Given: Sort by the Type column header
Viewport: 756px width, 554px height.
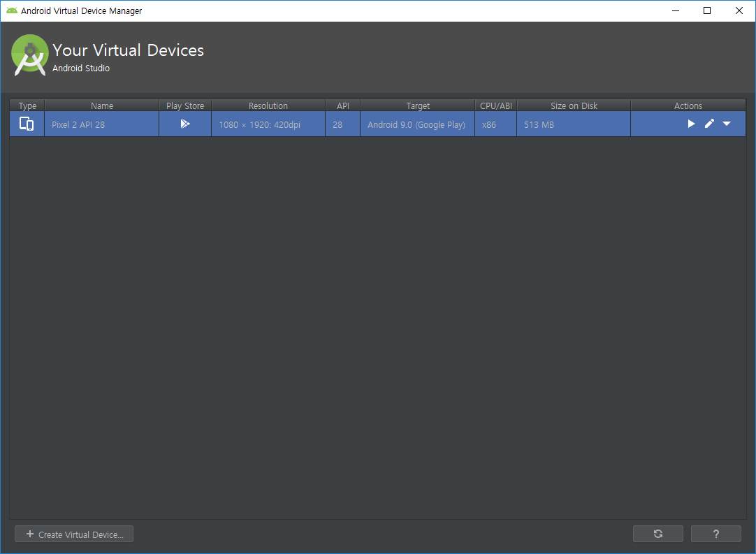Looking at the screenshot, I should pyautogui.click(x=27, y=105).
